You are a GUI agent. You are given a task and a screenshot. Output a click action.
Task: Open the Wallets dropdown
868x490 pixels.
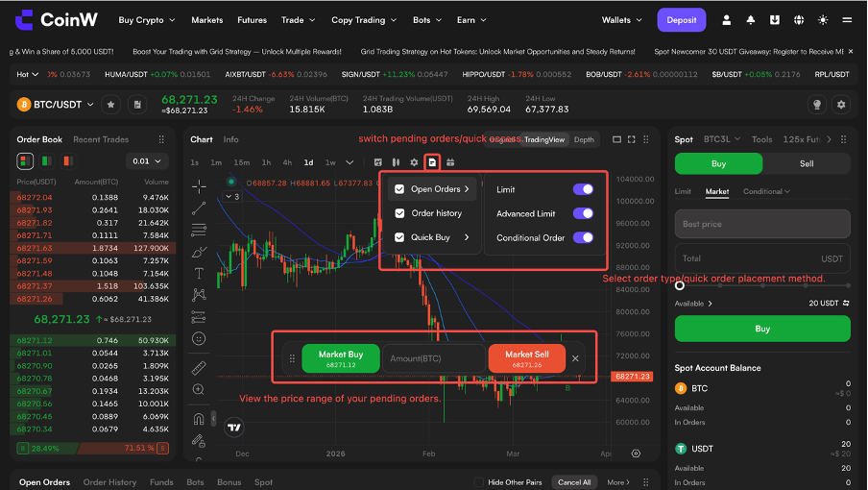(621, 20)
